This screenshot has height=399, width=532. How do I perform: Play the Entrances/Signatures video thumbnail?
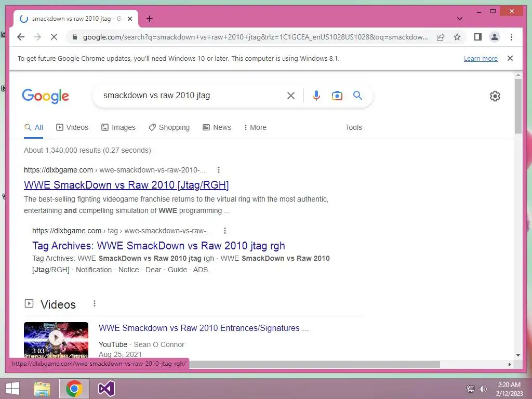click(x=56, y=340)
